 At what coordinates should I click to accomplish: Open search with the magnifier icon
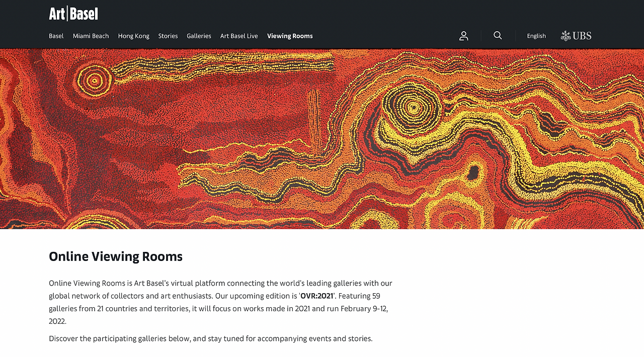[498, 35]
